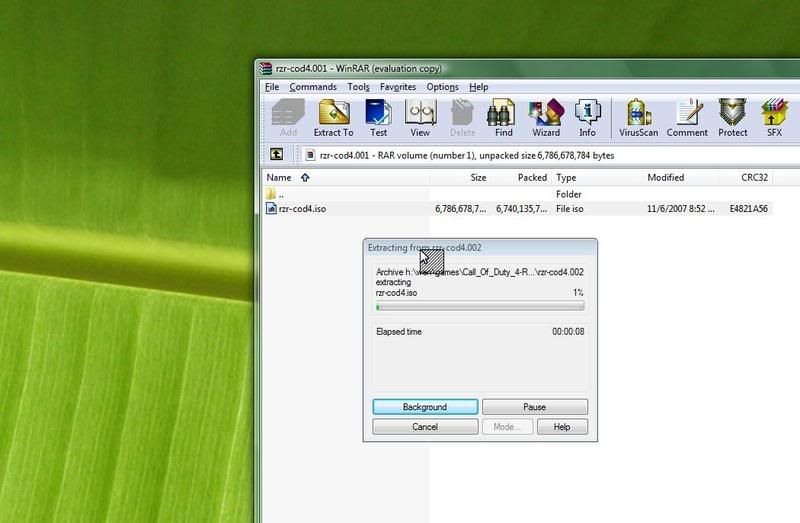
Task: Click the 6,740,135,7... packed size cell
Action: click(521, 209)
